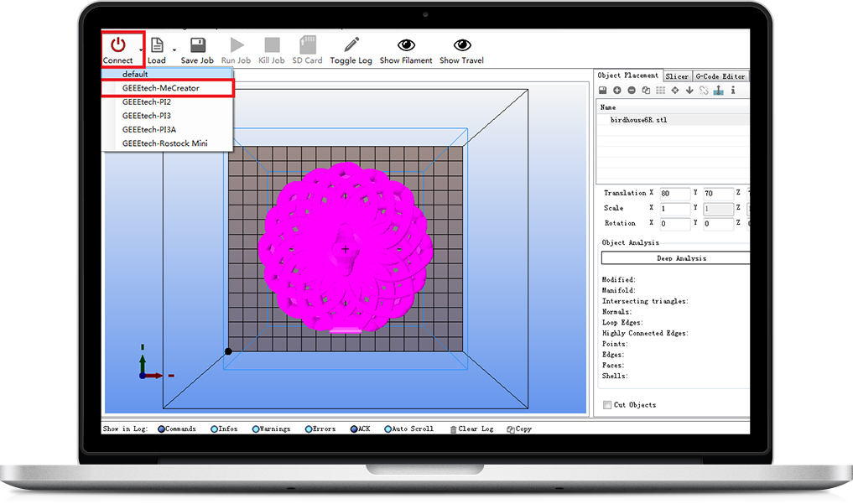This screenshot has height=504, width=853.
Task: Choose GEEEtech-PI3 printer
Action: pyautogui.click(x=168, y=116)
